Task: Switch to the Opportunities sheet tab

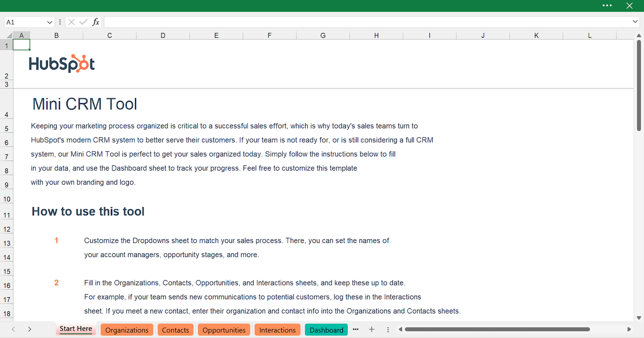Action: click(x=224, y=330)
